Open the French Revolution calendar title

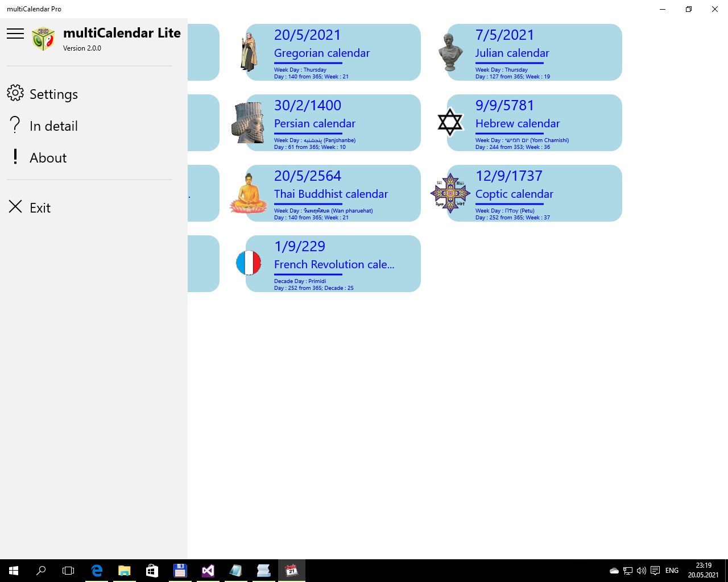pyautogui.click(x=334, y=264)
